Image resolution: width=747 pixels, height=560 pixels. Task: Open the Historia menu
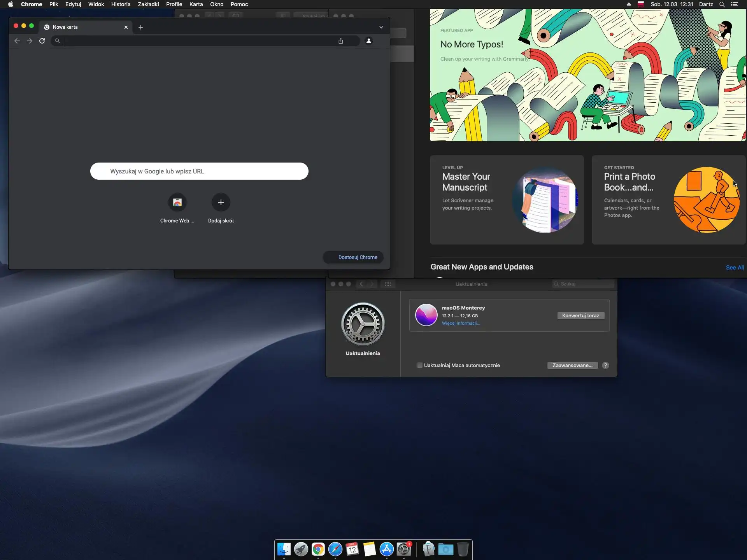(x=121, y=4)
